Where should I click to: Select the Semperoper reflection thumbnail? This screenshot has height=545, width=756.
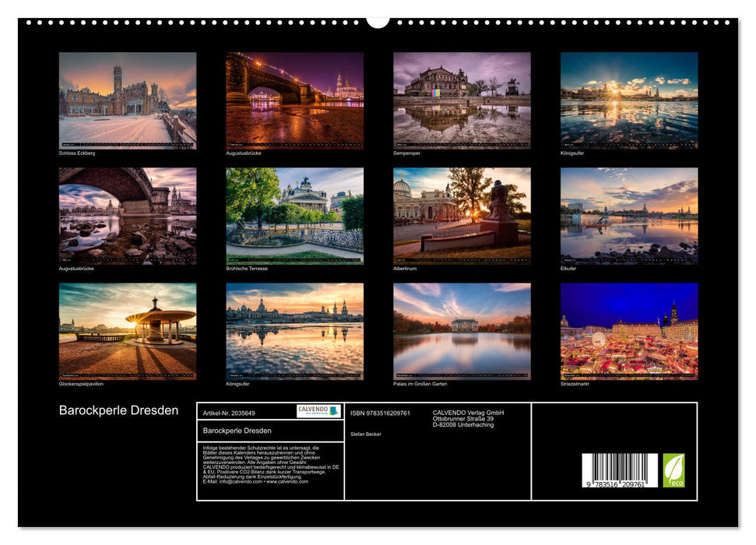pyautogui.click(x=462, y=100)
